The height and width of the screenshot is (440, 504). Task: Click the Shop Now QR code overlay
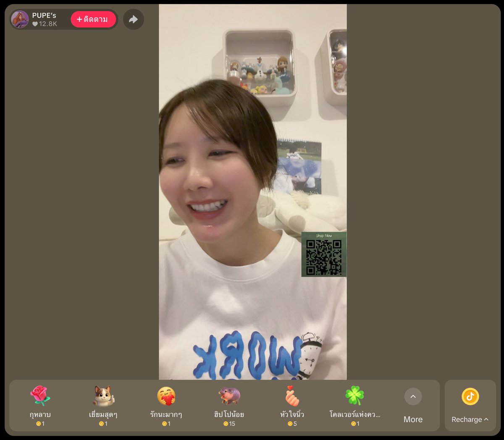pyautogui.click(x=324, y=254)
